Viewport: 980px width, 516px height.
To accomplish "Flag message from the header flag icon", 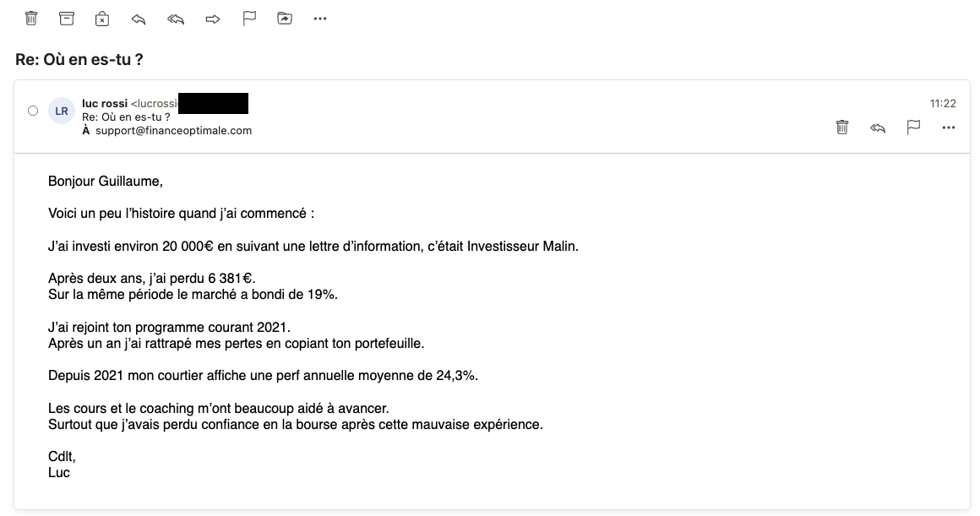I will click(913, 128).
